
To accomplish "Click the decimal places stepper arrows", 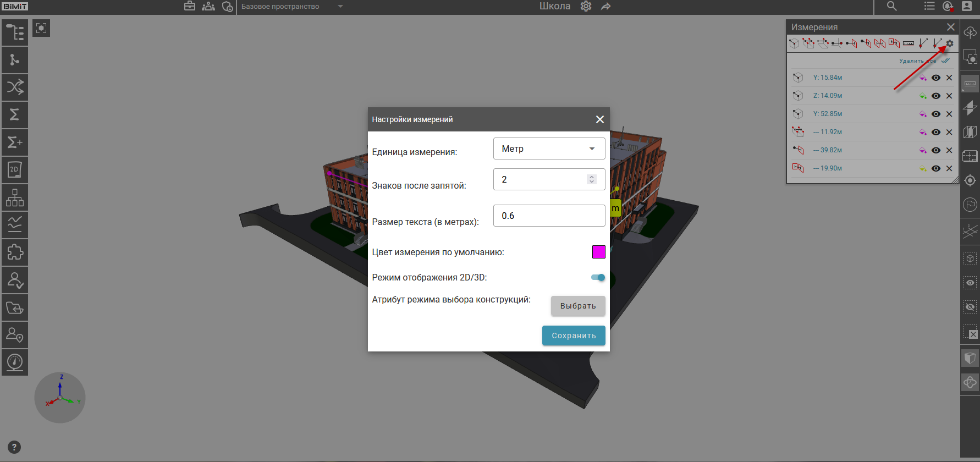I will 592,179.
